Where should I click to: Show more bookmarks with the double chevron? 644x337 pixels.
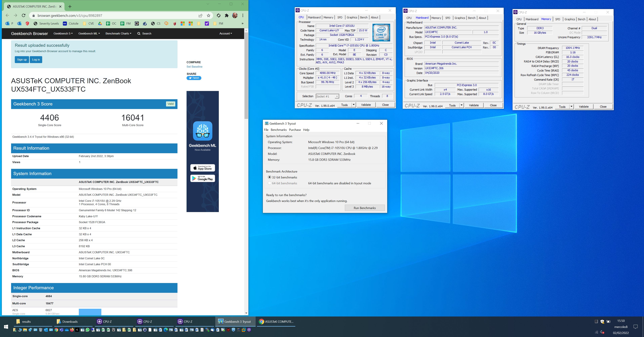click(x=242, y=24)
